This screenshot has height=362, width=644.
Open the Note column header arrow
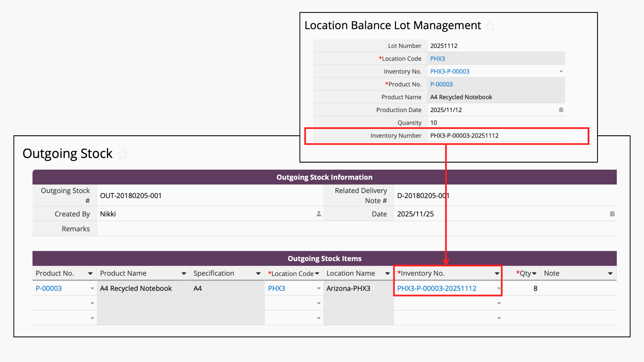pyautogui.click(x=610, y=274)
